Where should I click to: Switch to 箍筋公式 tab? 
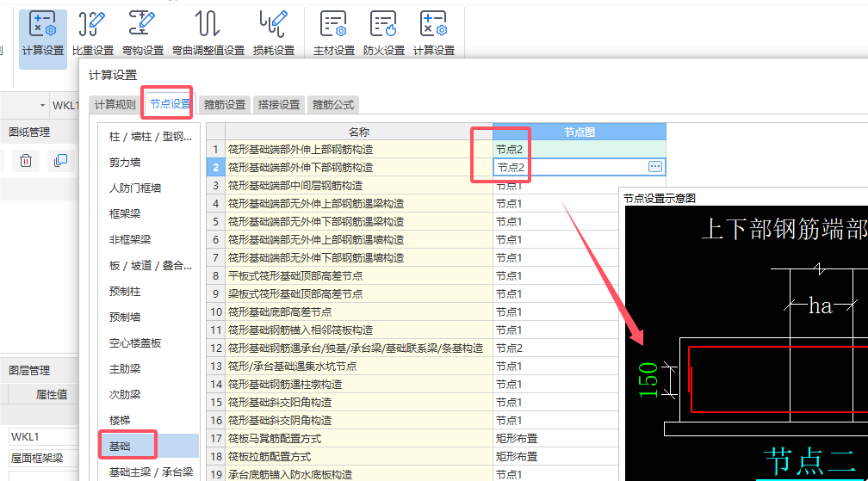(x=332, y=104)
